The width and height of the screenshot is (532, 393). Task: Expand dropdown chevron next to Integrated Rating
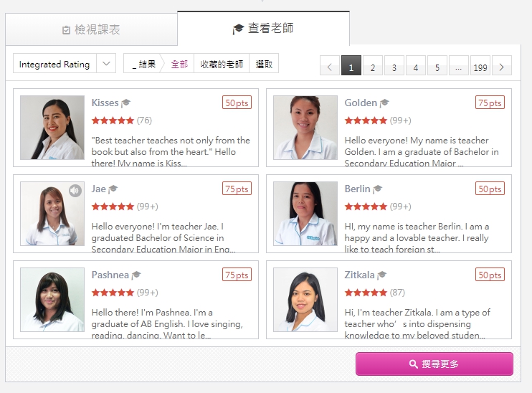pos(106,63)
